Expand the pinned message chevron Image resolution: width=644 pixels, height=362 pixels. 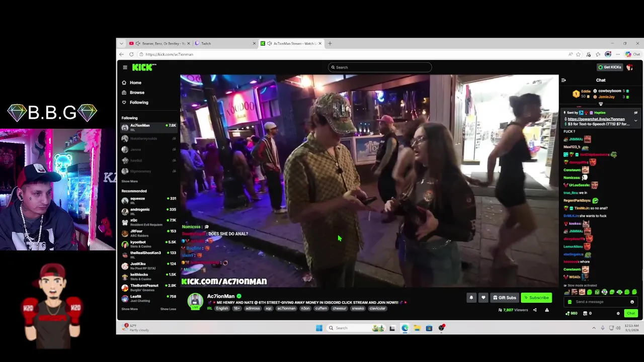tap(635, 121)
